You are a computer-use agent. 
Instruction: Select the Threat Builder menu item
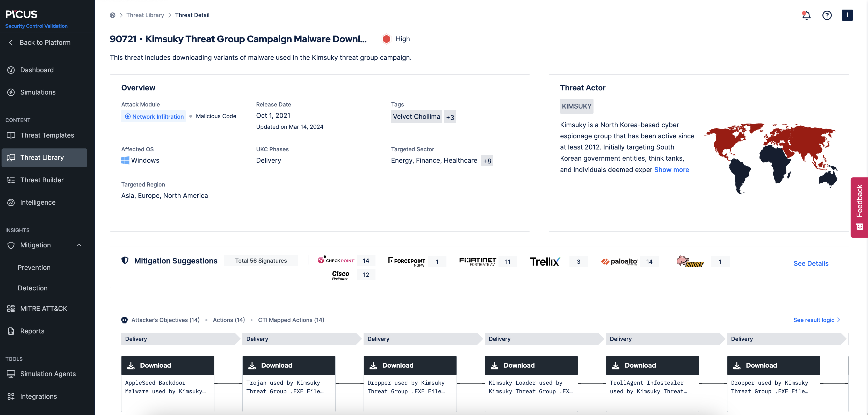(x=42, y=180)
